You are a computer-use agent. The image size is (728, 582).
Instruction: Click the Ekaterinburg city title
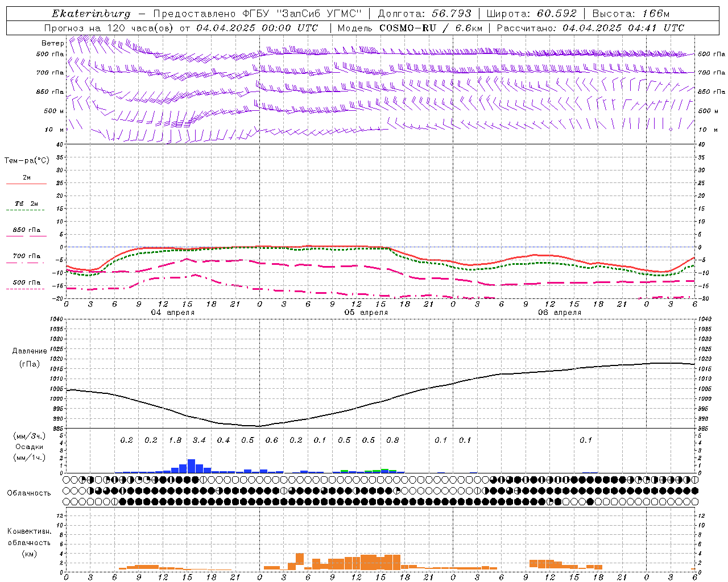coord(91,14)
